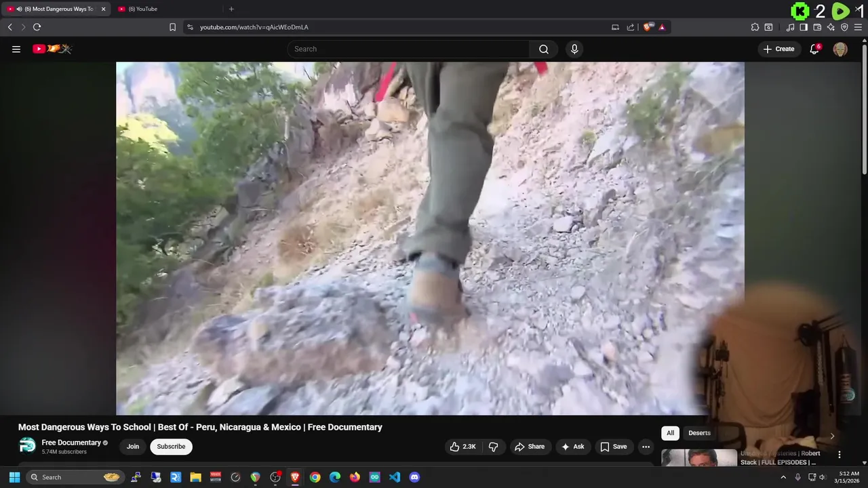
Task: Open browser extensions puzzle icon
Action: [x=755, y=27]
